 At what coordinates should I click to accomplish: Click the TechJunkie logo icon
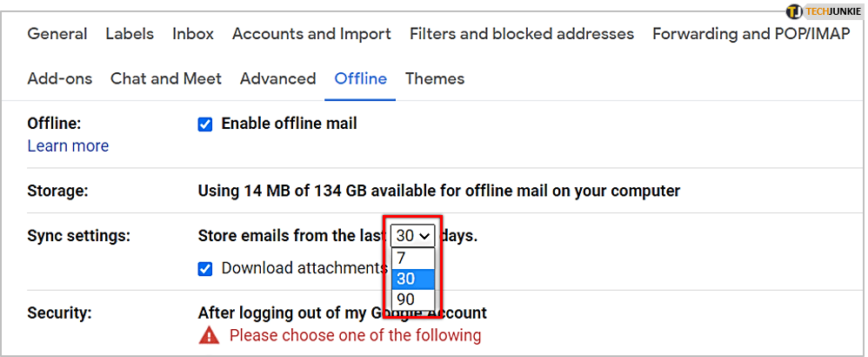click(x=793, y=11)
